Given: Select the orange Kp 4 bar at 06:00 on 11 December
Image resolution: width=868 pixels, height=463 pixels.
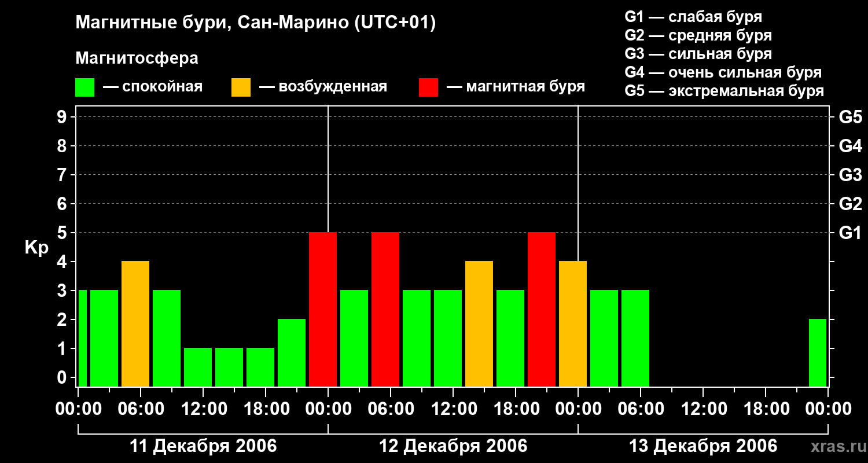Looking at the screenshot, I should pyautogui.click(x=135, y=324).
